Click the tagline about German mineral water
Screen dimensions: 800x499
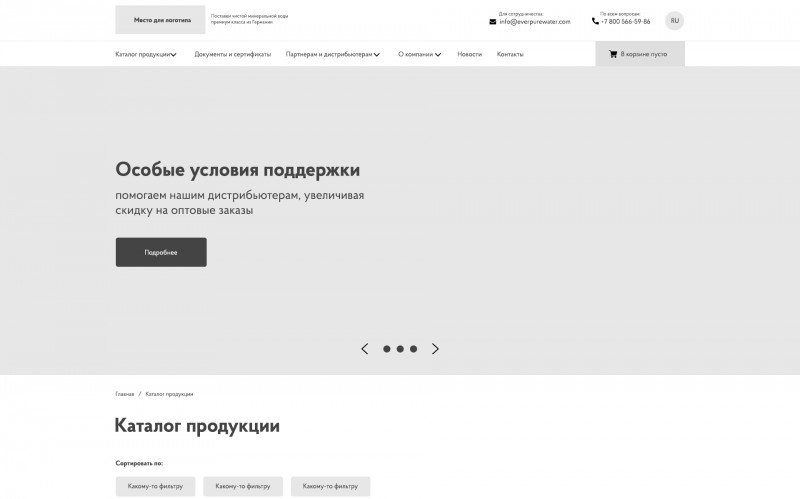(249, 19)
